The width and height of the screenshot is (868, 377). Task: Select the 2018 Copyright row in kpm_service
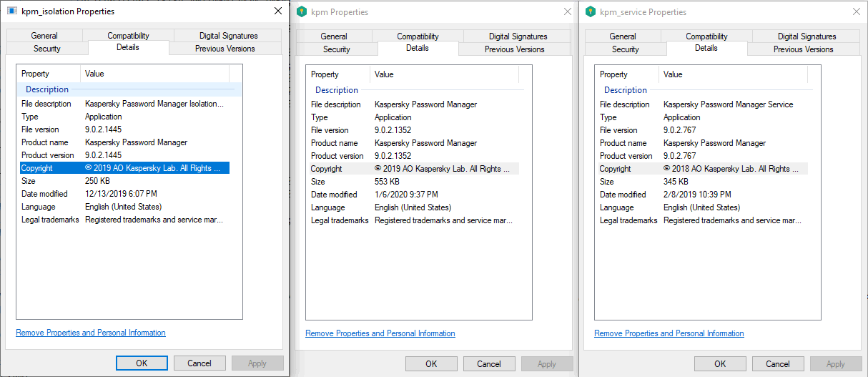pos(703,169)
